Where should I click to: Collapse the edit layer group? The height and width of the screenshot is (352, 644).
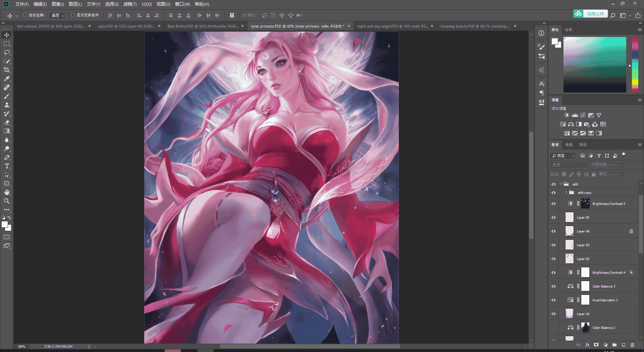[561, 184]
